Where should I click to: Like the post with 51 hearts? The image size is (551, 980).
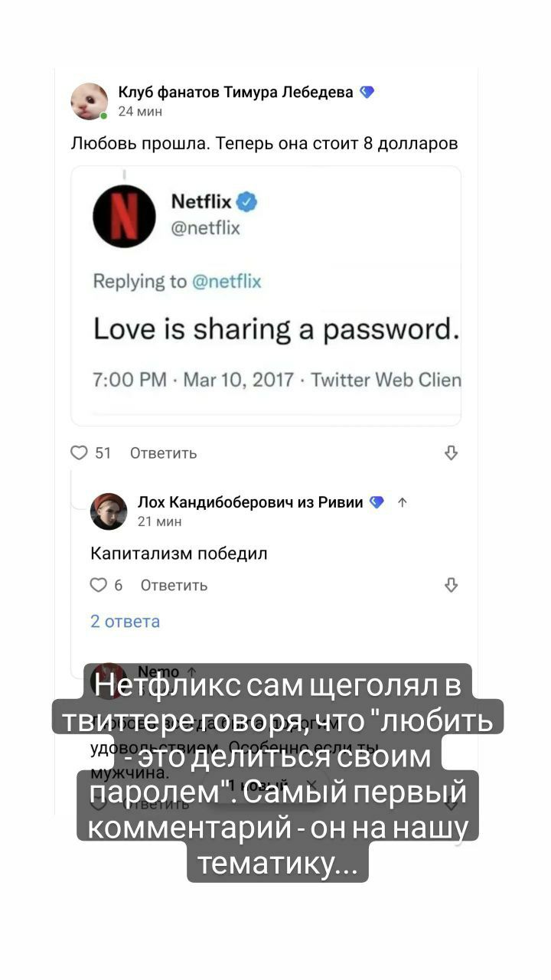[x=79, y=453]
